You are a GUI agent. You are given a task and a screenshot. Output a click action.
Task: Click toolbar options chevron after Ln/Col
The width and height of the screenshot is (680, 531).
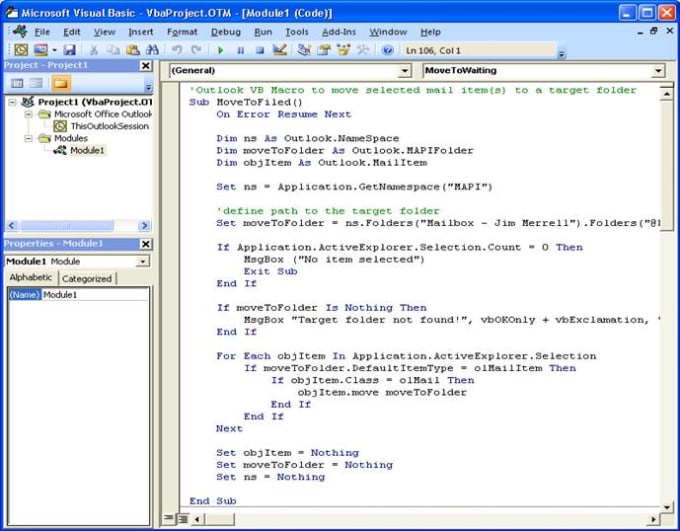[562, 54]
